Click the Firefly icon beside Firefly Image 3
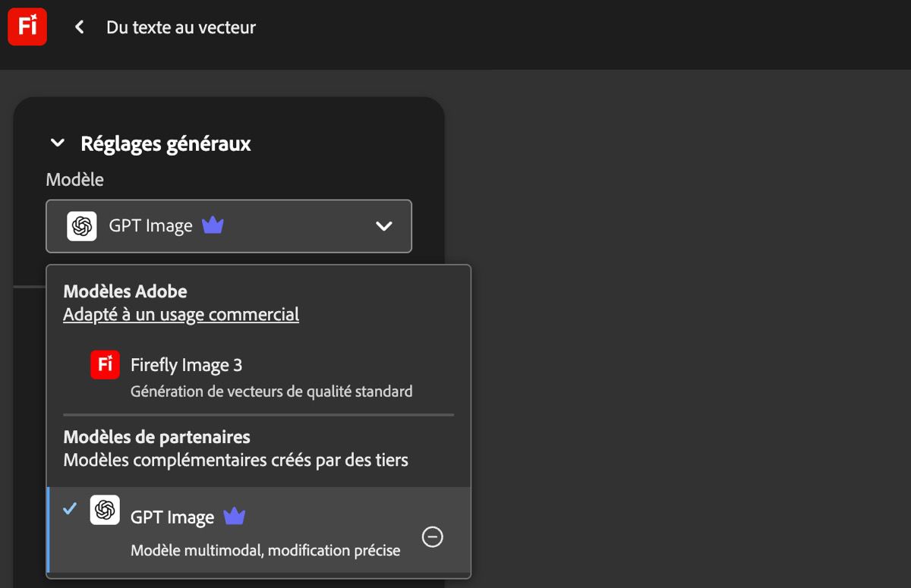The width and height of the screenshot is (911, 588). (x=105, y=365)
